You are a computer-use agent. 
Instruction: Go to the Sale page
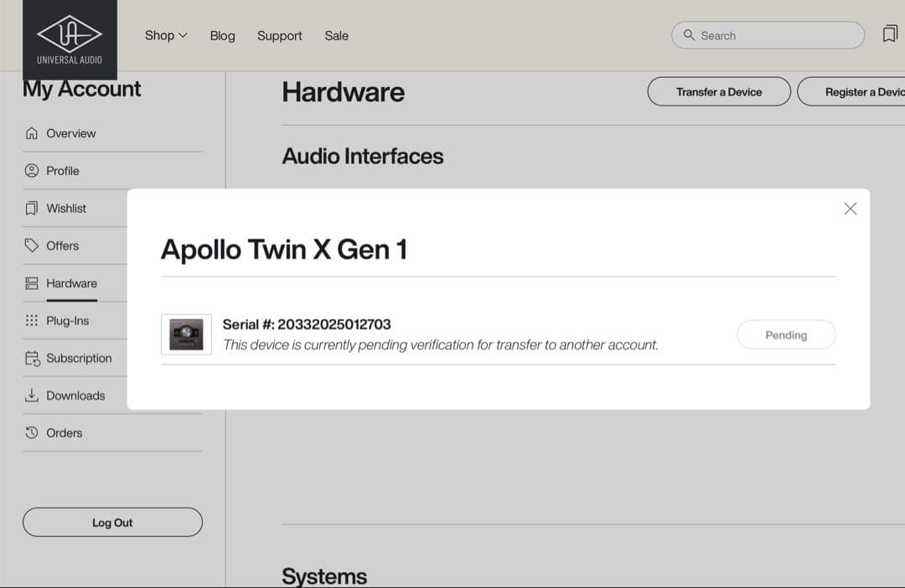(x=336, y=36)
